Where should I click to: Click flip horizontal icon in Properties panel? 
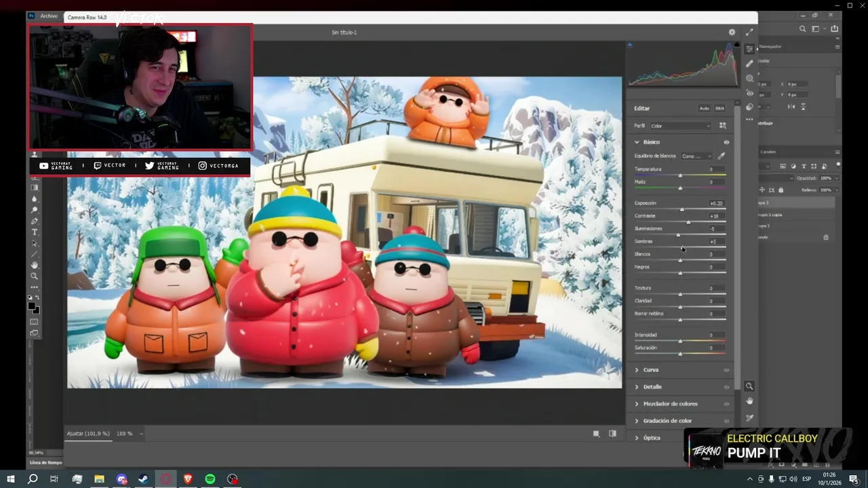[x=791, y=106]
